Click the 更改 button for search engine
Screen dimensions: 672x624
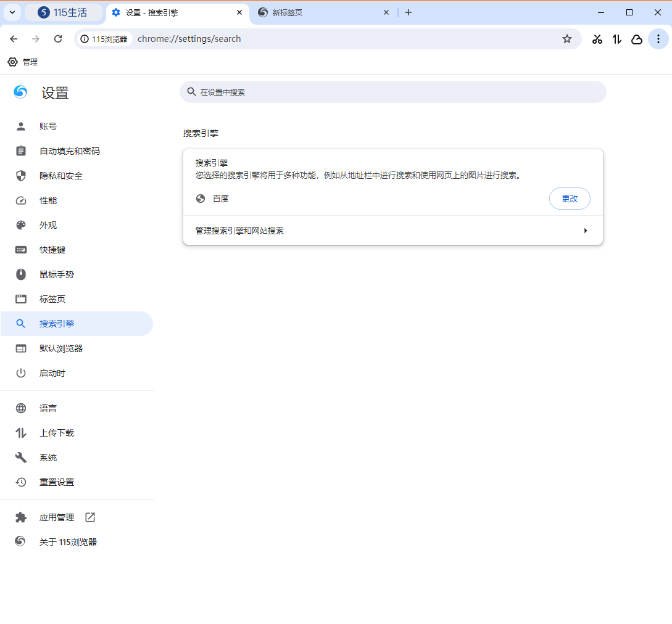click(570, 199)
